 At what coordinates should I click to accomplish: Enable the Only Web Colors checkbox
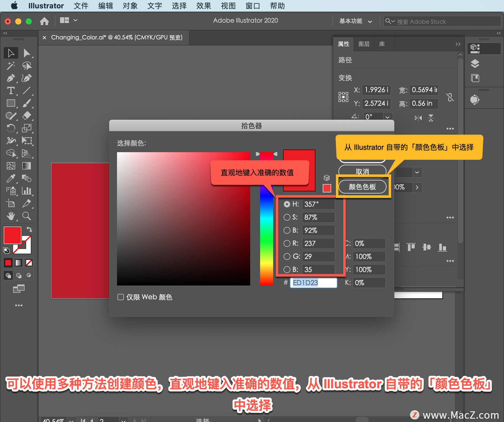point(120,297)
